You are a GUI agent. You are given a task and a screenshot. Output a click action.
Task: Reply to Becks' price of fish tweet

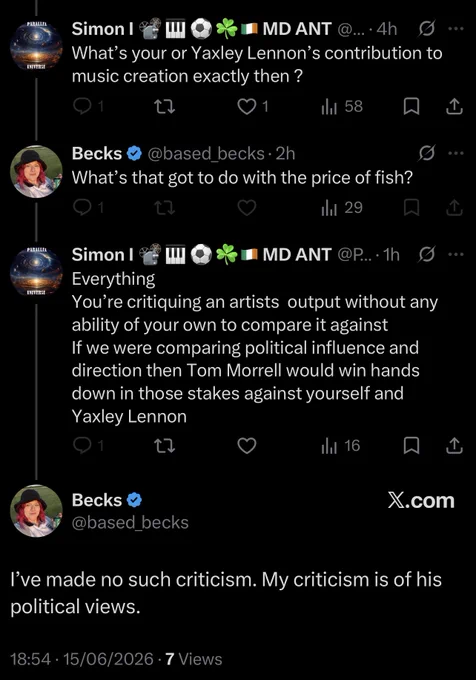(88, 208)
